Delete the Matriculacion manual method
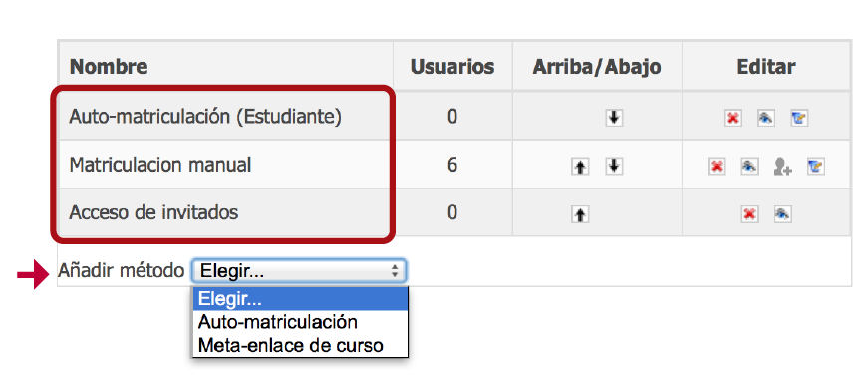Image resolution: width=868 pixels, height=378 pixels. (x=717, y=166)
